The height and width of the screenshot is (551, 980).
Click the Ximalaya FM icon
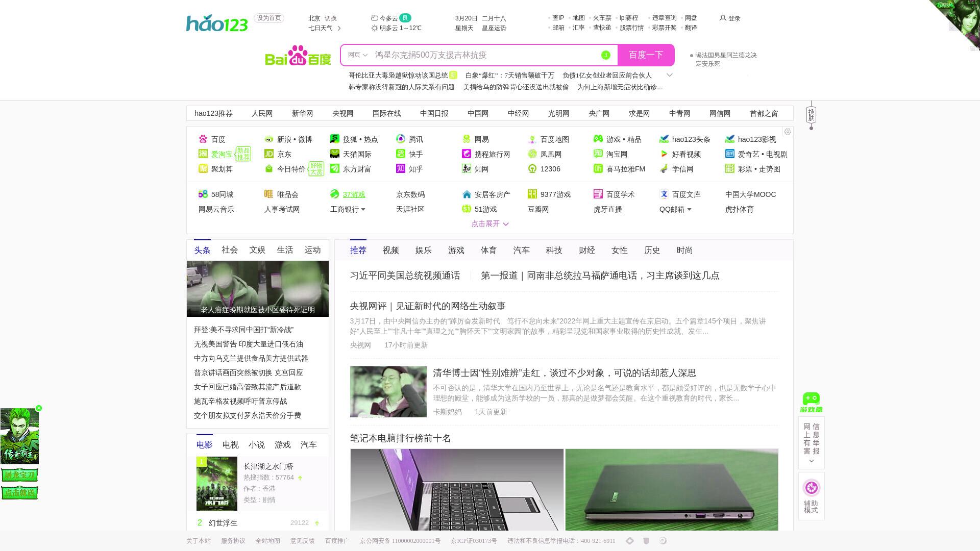[598, 169]
